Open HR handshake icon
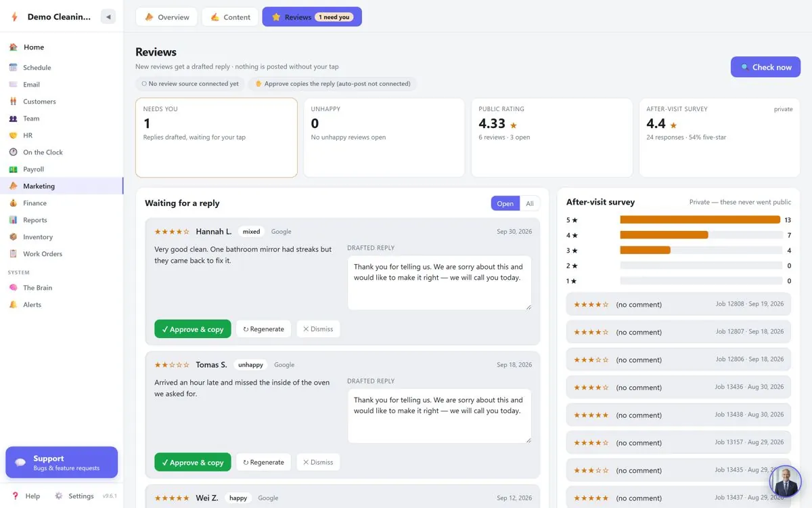 click(13, 135)
